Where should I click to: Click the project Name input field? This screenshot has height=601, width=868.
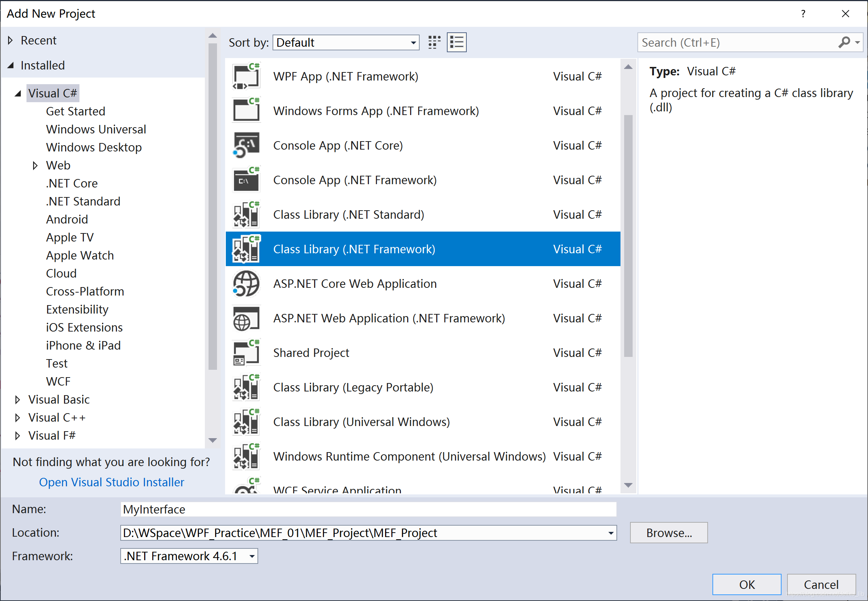368,509
